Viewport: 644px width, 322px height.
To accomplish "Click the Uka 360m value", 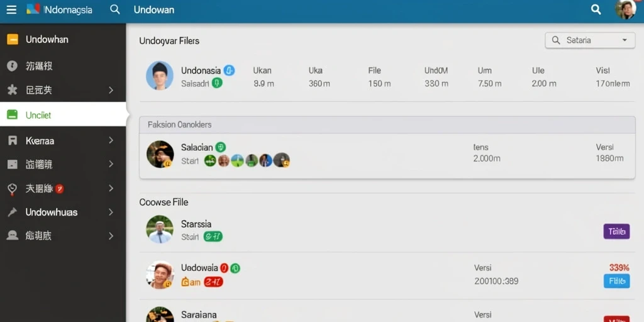I will 319,84.
